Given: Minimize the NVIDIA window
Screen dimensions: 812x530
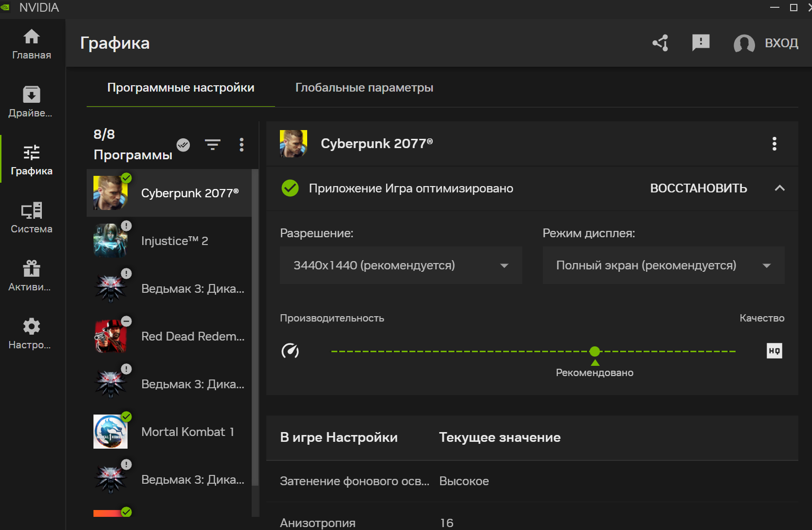Looking at the screenshot, I should (x=775, y=7).
